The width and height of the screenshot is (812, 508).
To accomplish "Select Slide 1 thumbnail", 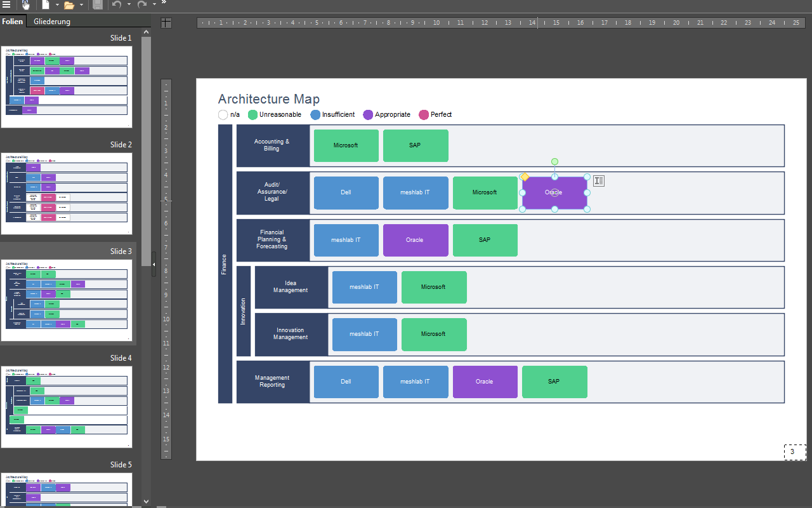I will (67, 86).
